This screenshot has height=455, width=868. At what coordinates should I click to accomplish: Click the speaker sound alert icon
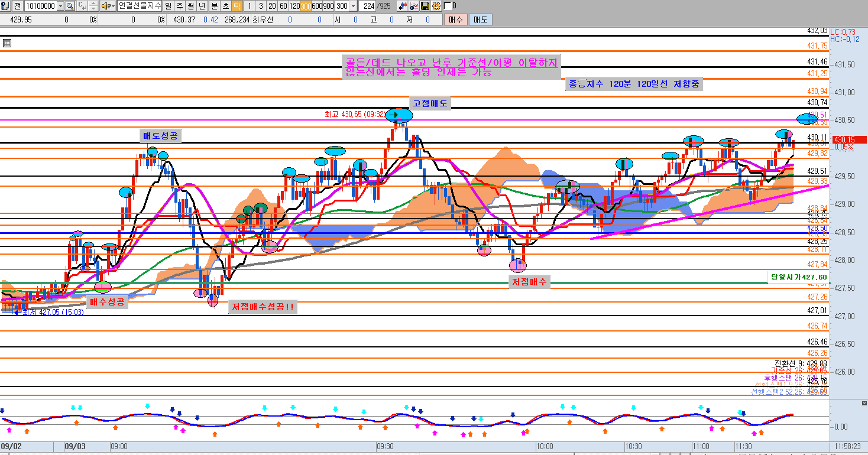tap(105, 6)
